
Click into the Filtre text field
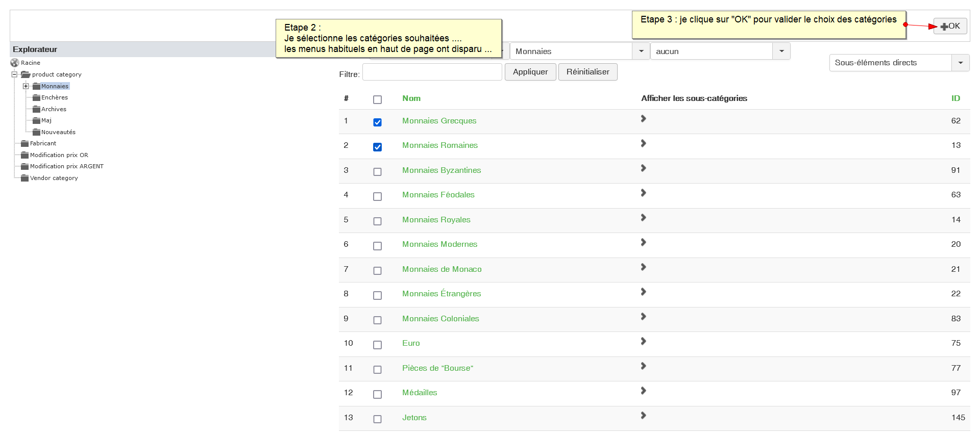(432, 72)
